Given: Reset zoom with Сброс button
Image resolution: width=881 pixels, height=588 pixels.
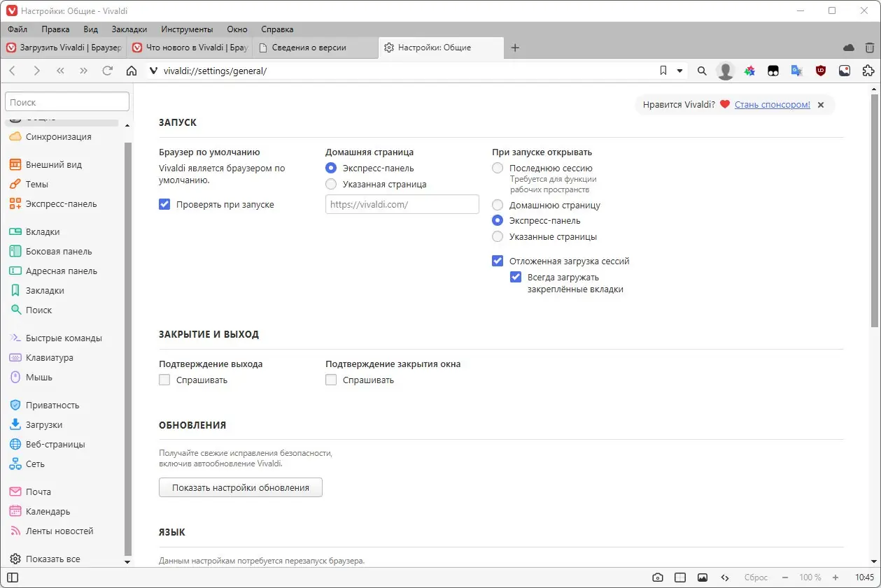Looking at the screenshot, I should pyautogui.click(x=756, y=578).
